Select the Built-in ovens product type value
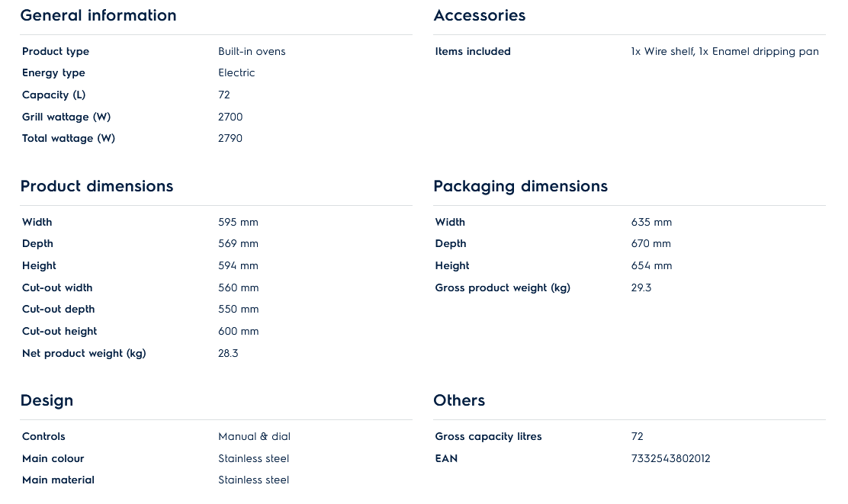The height and width of the screenshot is (504, 848). pos(252,51)
